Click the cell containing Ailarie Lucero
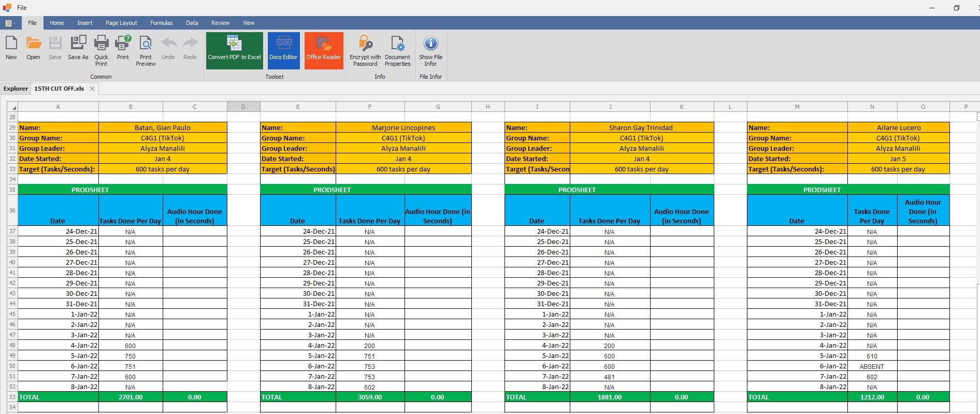 coord(899,127)
